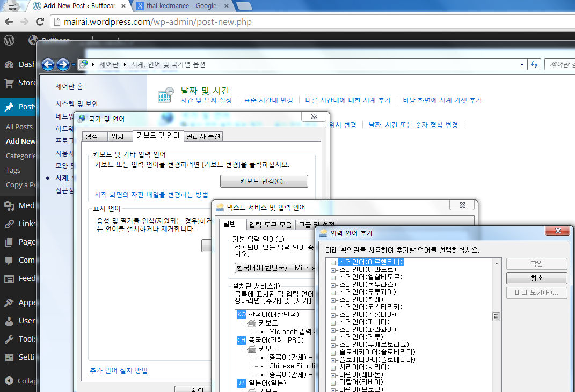Click refresh icon beside Control Panel address bar
Viewport: 575px width, 392px height.
coord(534,65)
